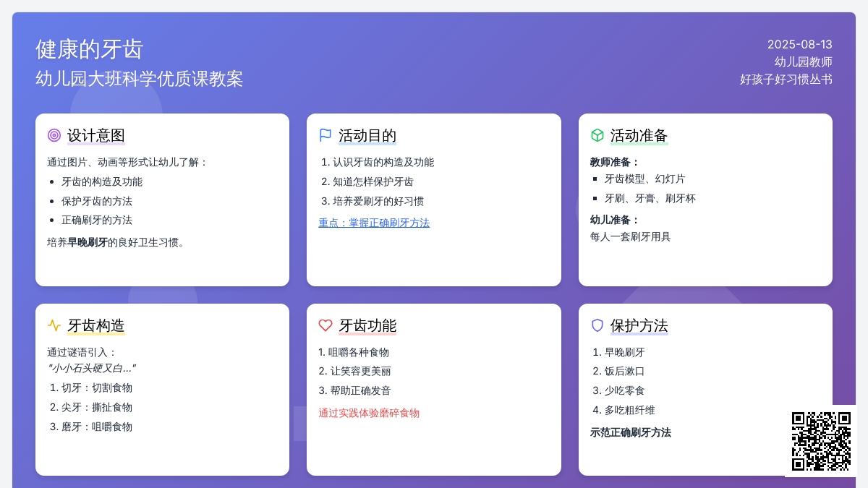Click the shield icon beside 保护方法

[597, 325]
